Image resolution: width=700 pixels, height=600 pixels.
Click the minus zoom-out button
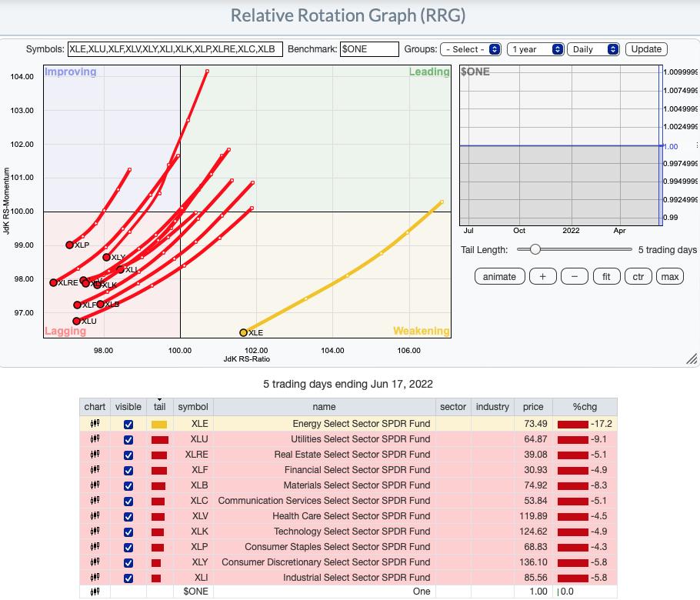575,277
